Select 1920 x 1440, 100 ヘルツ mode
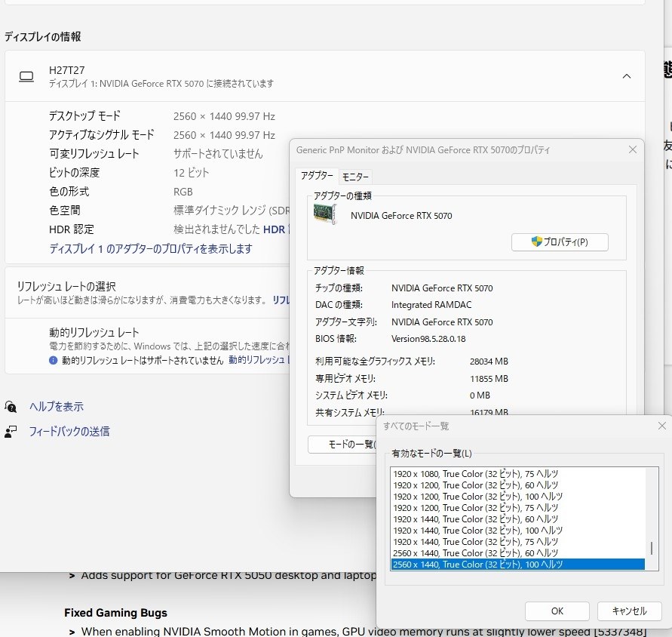Image resolution: width=672 pixels, height=637 pixels. click(517, 530)
